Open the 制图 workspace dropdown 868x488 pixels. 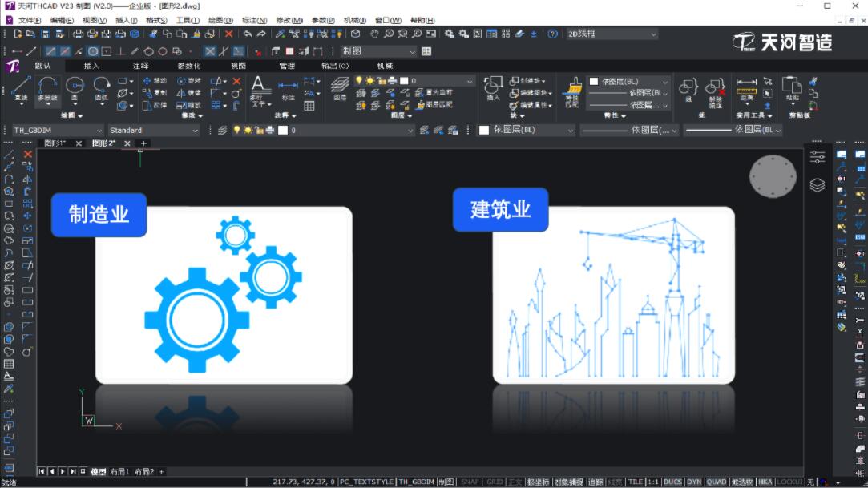click(378, 51)
